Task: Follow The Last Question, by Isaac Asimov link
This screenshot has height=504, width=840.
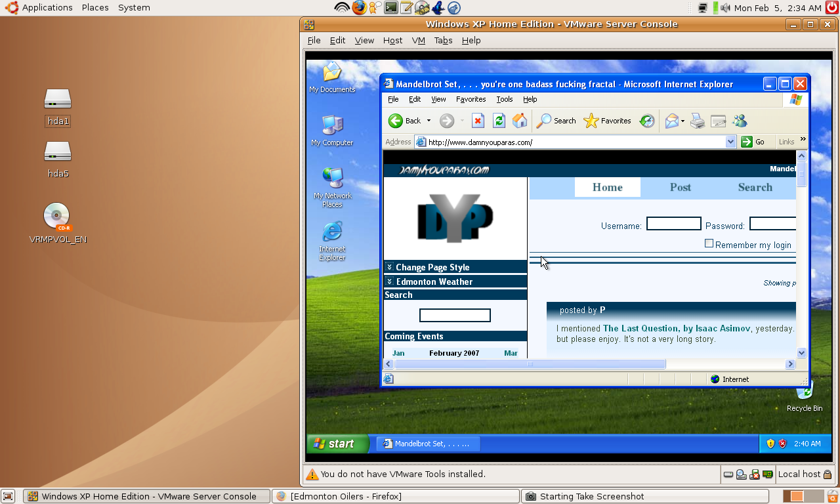Action: 677,328
